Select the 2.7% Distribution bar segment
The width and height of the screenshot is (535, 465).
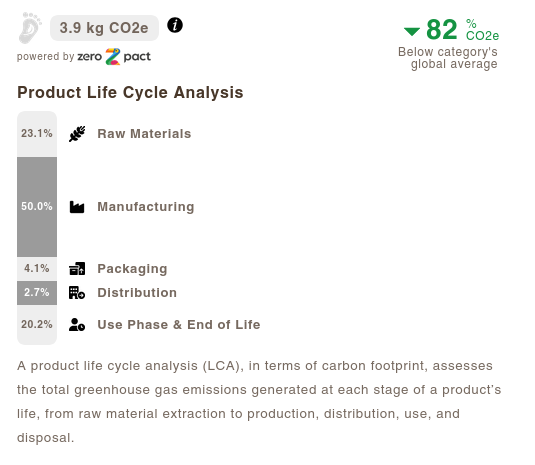click(x=37, y=293)
